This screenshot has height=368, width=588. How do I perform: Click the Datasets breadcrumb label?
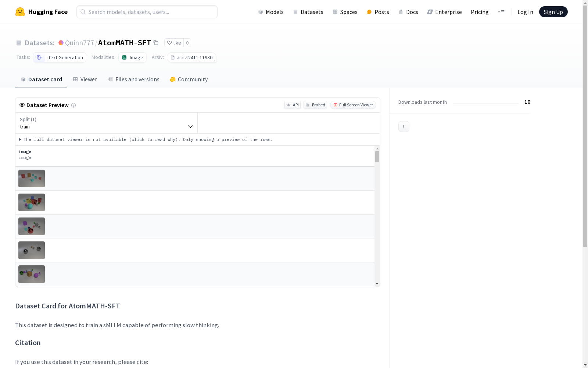click(40, 43)
